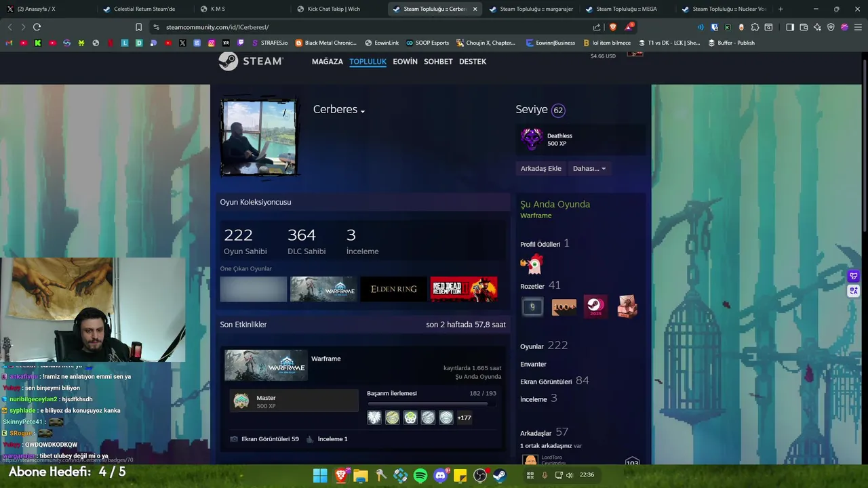This screenshot has width=868, height=488.
Task: Close the Steam Topluluğu :: Cerberes tab
Action: (475, 9)
